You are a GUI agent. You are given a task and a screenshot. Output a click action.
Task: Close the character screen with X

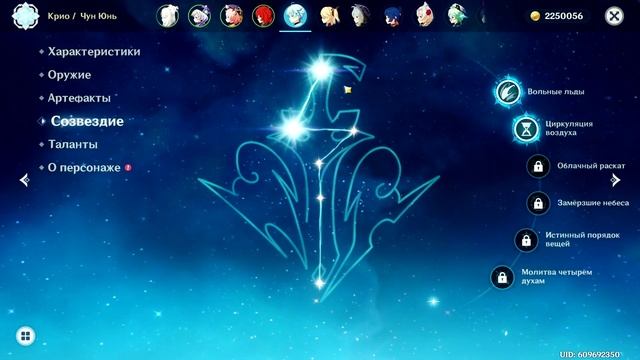[614, 16]
